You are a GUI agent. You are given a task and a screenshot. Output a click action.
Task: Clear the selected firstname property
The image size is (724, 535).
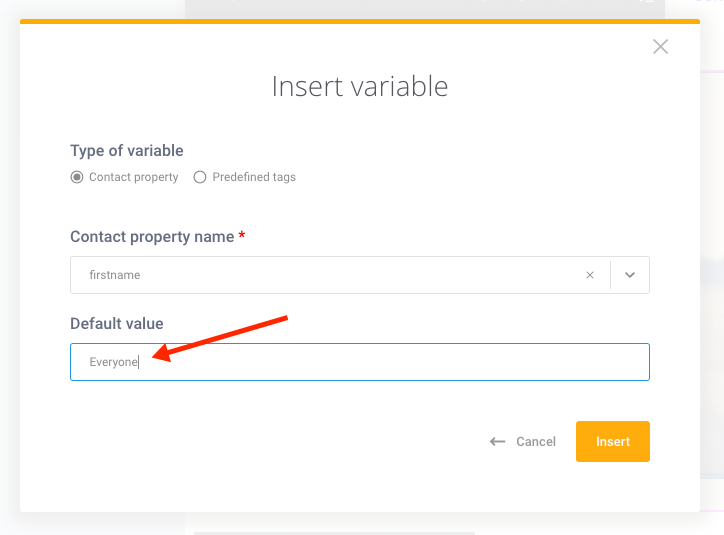[x=590, y=275]
